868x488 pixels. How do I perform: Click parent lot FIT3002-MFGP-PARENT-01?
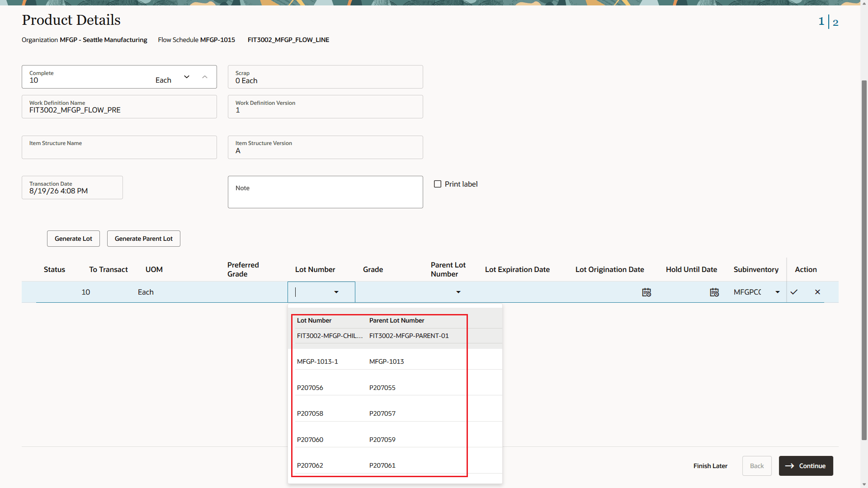tap(409, 336)
